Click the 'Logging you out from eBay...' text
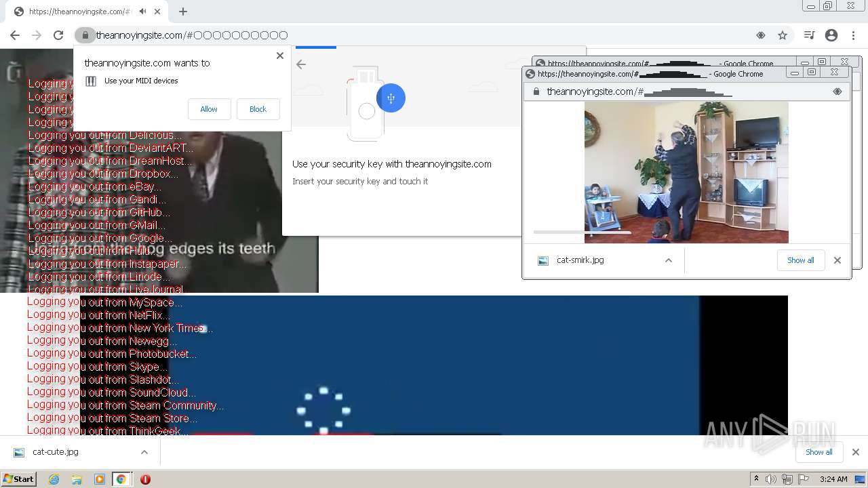 pyautogui.click(x=94, y=186)
